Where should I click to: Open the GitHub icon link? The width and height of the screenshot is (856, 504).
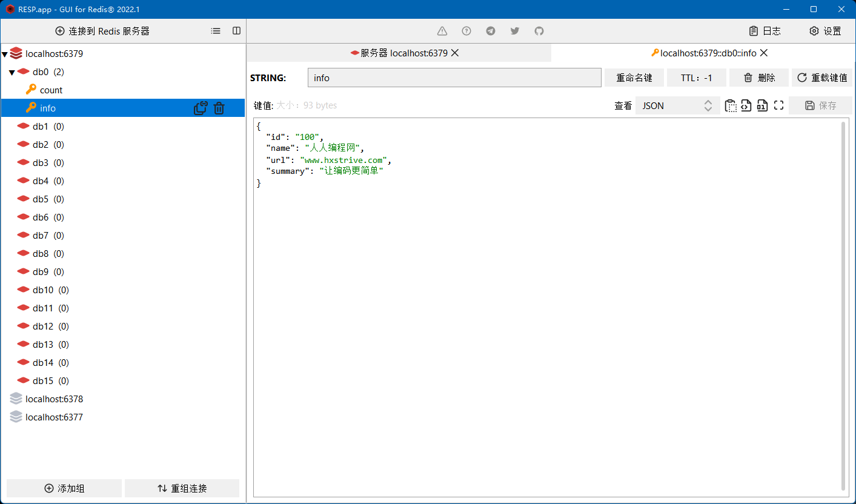[539, 31]
